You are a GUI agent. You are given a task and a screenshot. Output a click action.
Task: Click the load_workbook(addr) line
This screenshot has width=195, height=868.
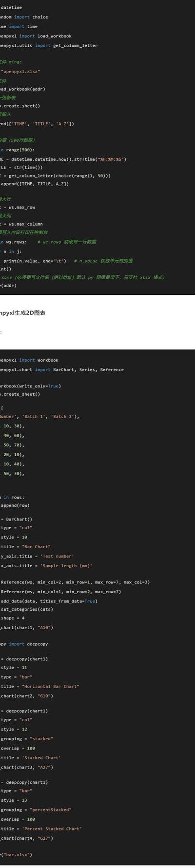click(22, 89)
